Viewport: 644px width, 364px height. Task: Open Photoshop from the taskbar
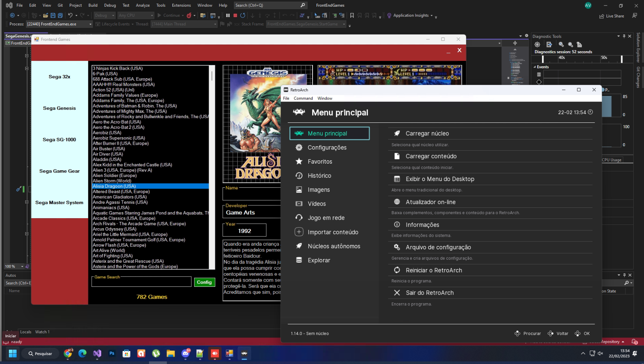pyautogui.click(x=112, y=354)
